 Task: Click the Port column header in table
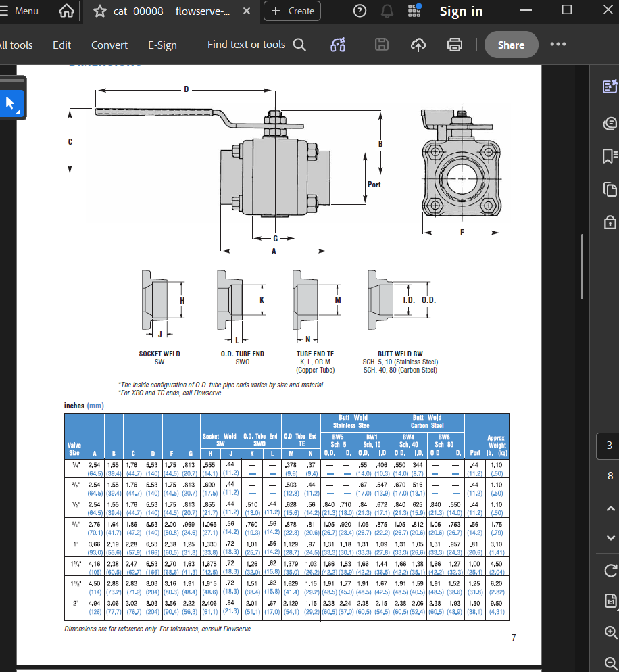pos(475,452)
